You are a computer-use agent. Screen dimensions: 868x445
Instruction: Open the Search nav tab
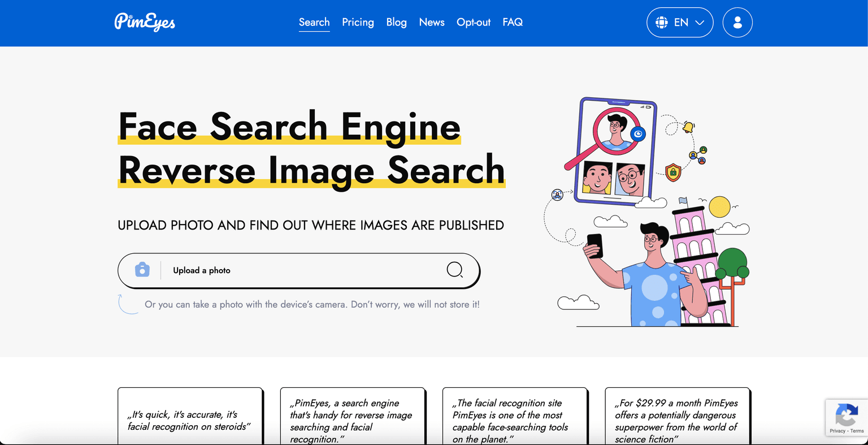click(314, 22)
